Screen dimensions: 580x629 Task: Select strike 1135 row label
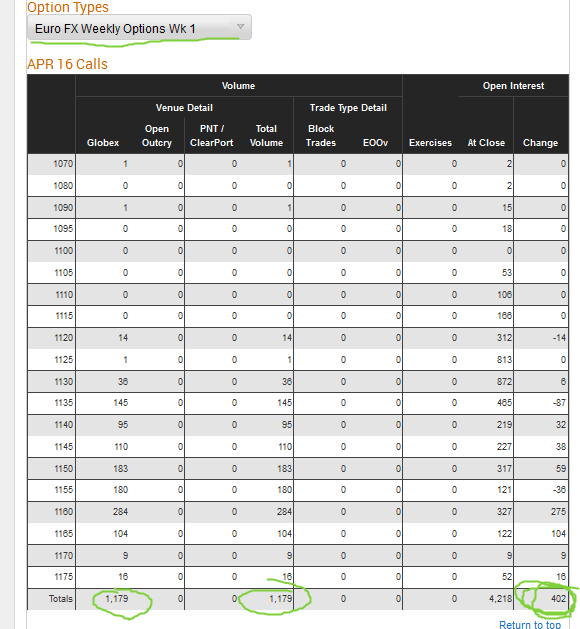[63, 403]
